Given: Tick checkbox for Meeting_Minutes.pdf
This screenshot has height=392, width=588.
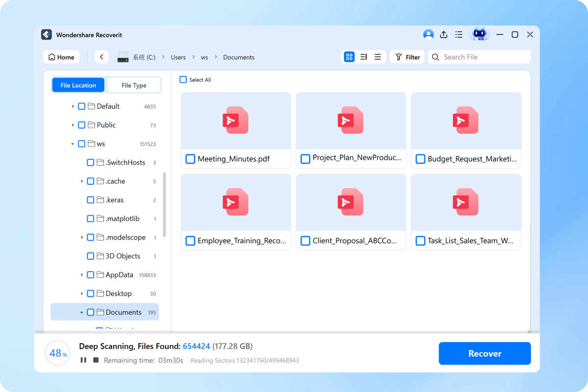Looking at the screenshot, I should point(191,159).
